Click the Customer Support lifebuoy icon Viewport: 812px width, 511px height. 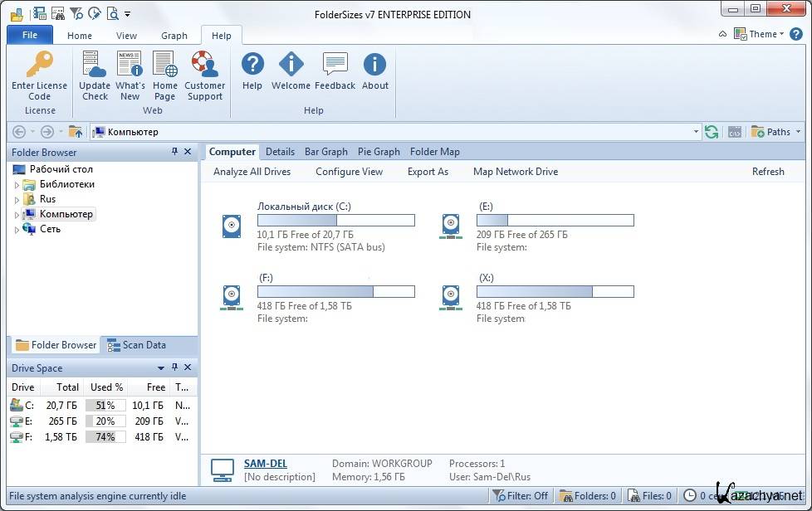[x=204, y=65]
